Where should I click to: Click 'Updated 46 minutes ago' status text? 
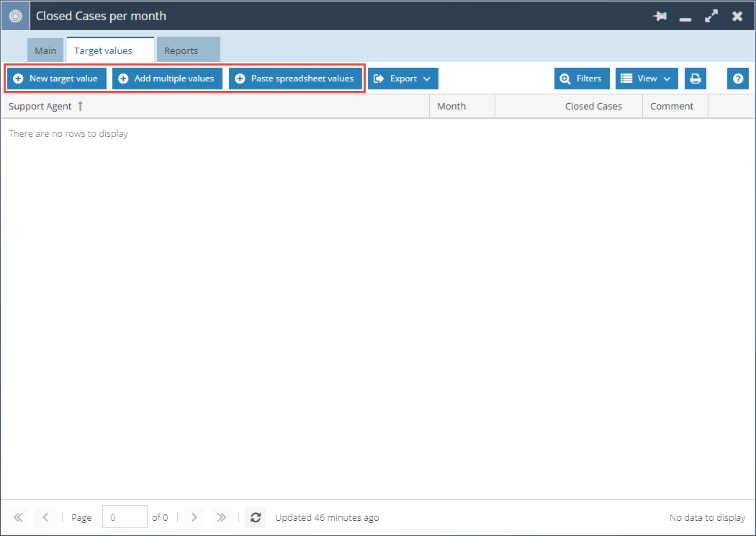(327, 518)
